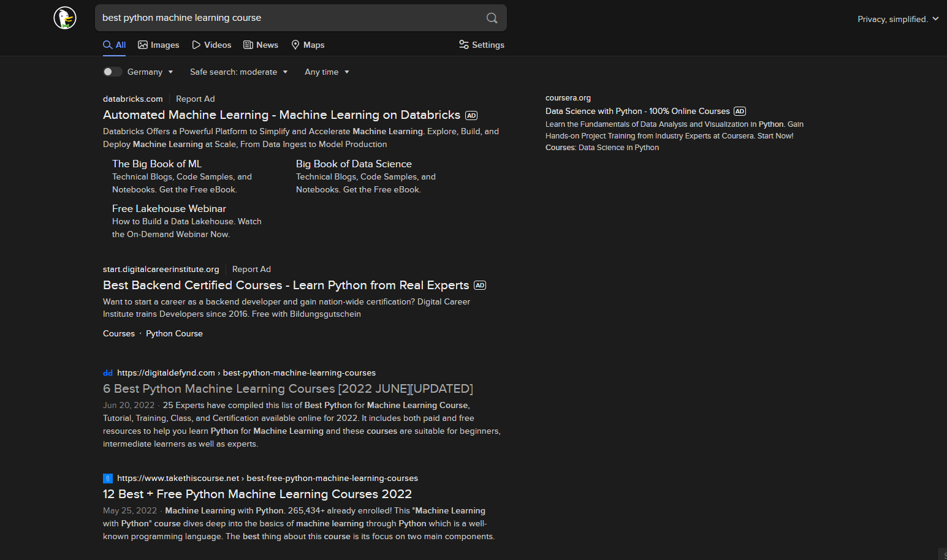Click the AD badge beside Best Backend Certified Courses
This screenshot has height=560, width=947.
click(x=480, y=286)
